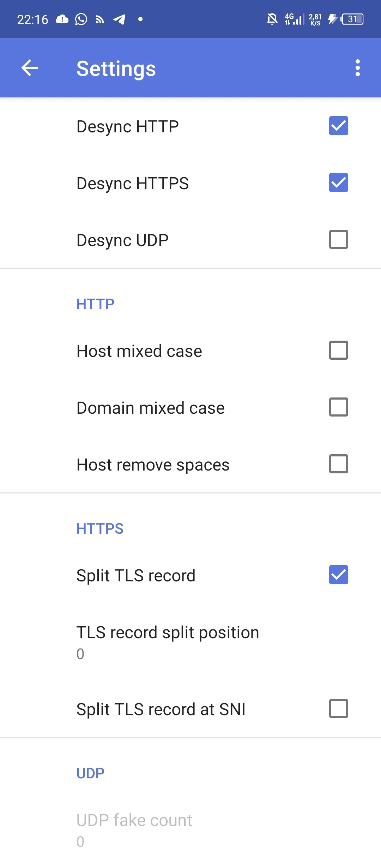Screen dimensions: 381x868
Task: Tap the Split TLS record label
Action: (x=136, y=576)
